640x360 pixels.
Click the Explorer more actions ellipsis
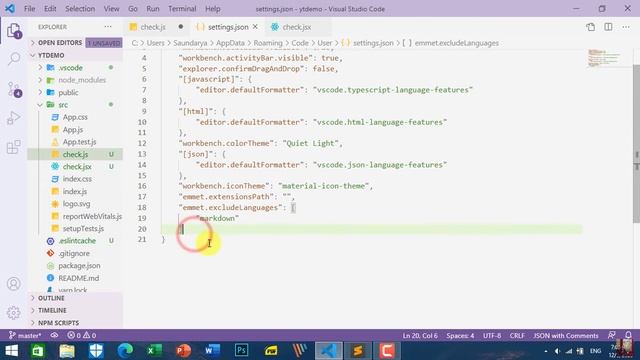click(108, 27)
